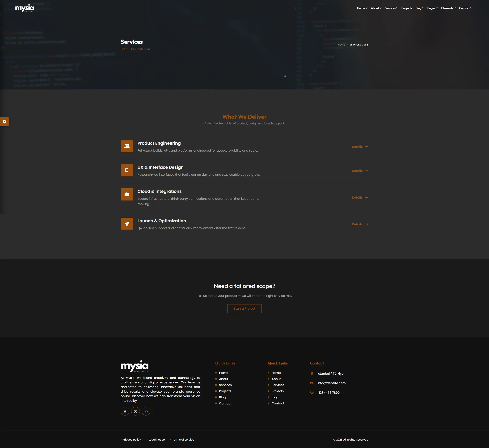Image resolution: width=489 pixels, height=448 pixels.
Task: Click the What We Deliver heading
Action: pos(244,117)
